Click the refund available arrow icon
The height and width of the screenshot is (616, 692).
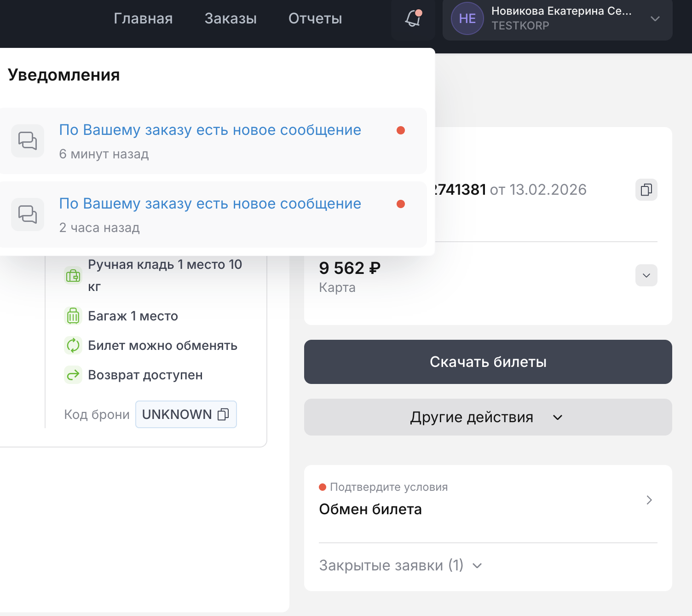coord(73,375)
